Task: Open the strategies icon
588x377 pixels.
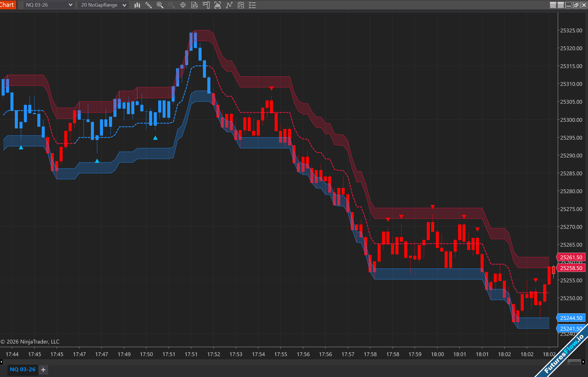Action: click(241, 5)
